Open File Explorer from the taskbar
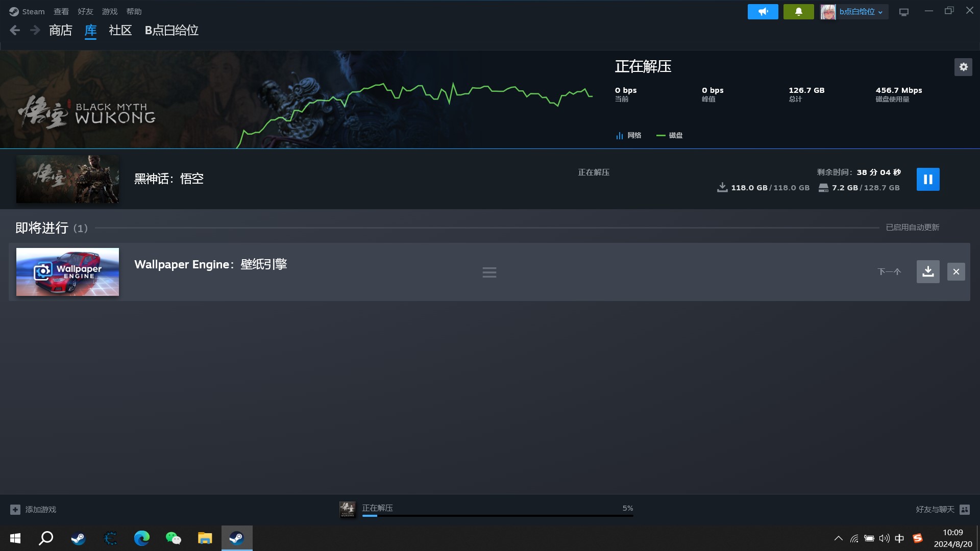 pyautogui.click(x=205, y=538)
